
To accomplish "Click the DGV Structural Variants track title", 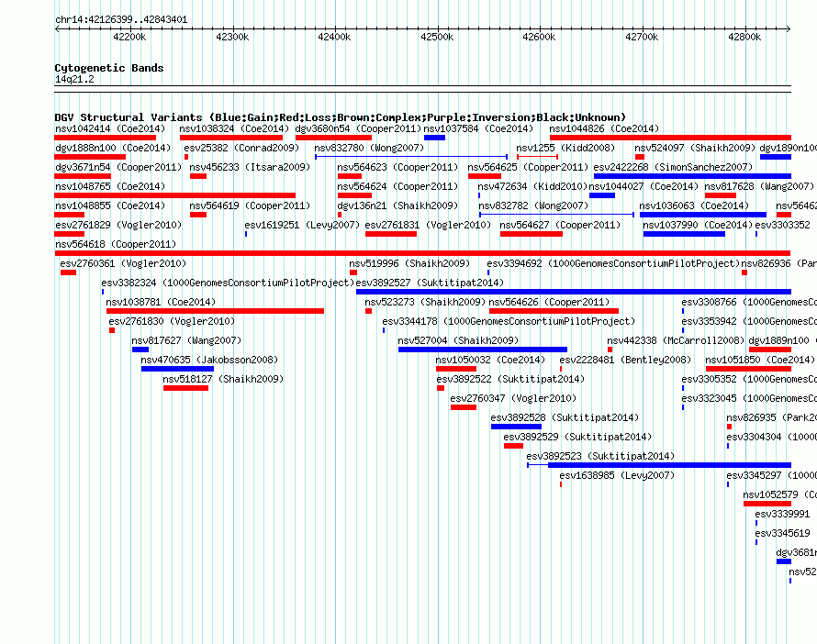I will coord(341,117).
